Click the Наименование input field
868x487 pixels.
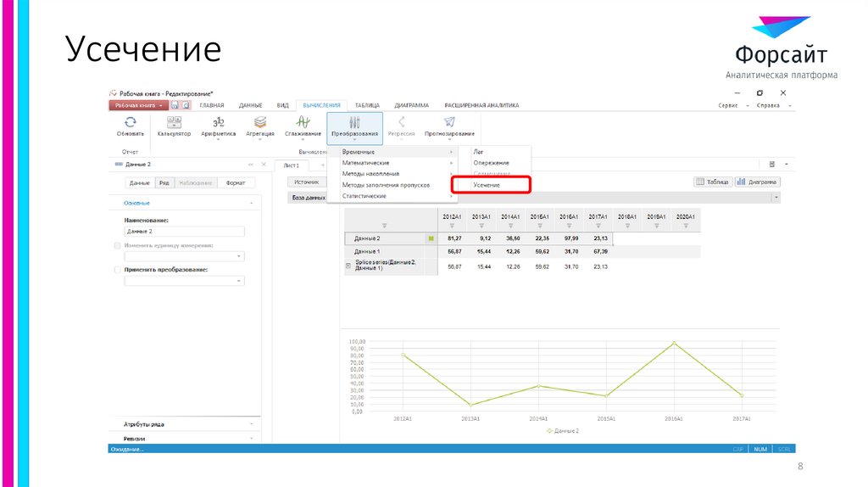[184, 231]
